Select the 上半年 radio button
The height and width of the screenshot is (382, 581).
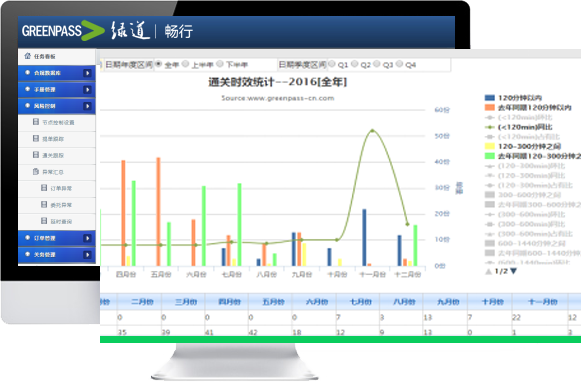pyautogui.click(x=186, y=64)
